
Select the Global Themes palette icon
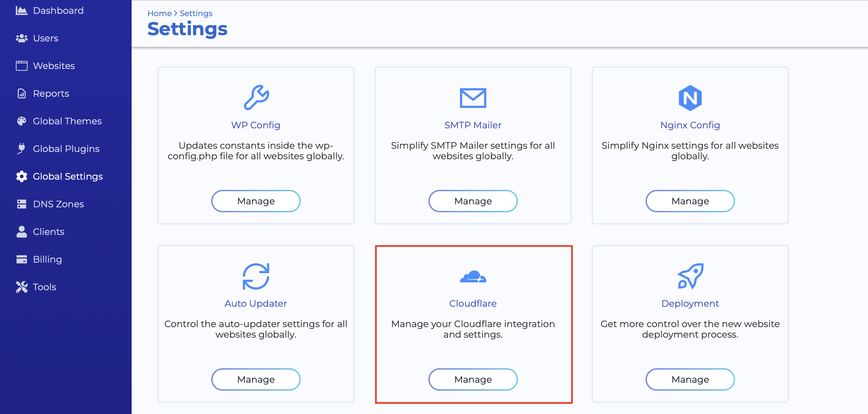click(x=22, y=121)
